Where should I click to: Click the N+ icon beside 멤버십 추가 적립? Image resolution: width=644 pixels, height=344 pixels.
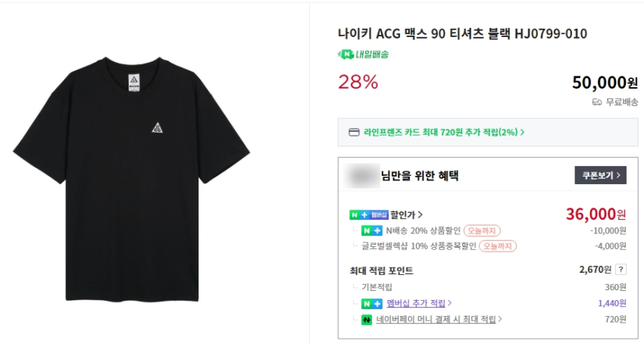[371, 303]
